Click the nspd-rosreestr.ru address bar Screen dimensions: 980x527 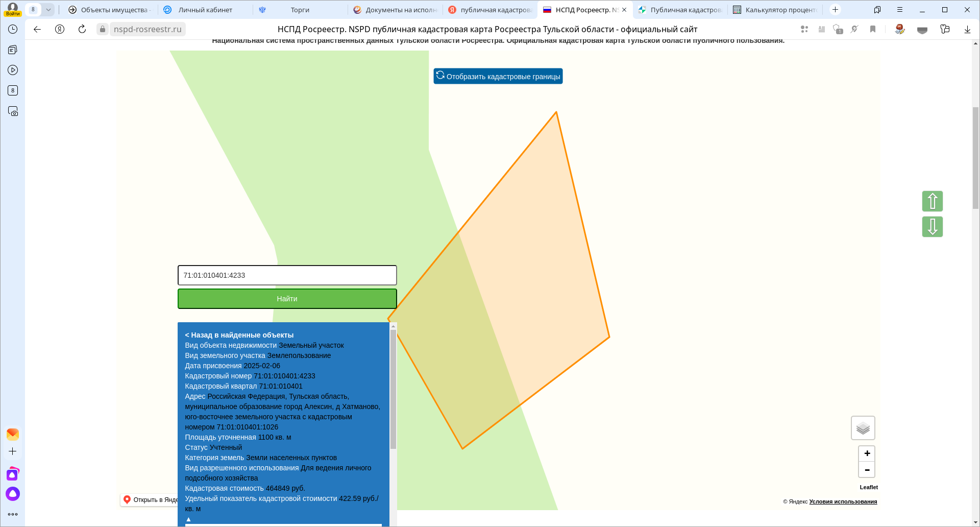148,29
